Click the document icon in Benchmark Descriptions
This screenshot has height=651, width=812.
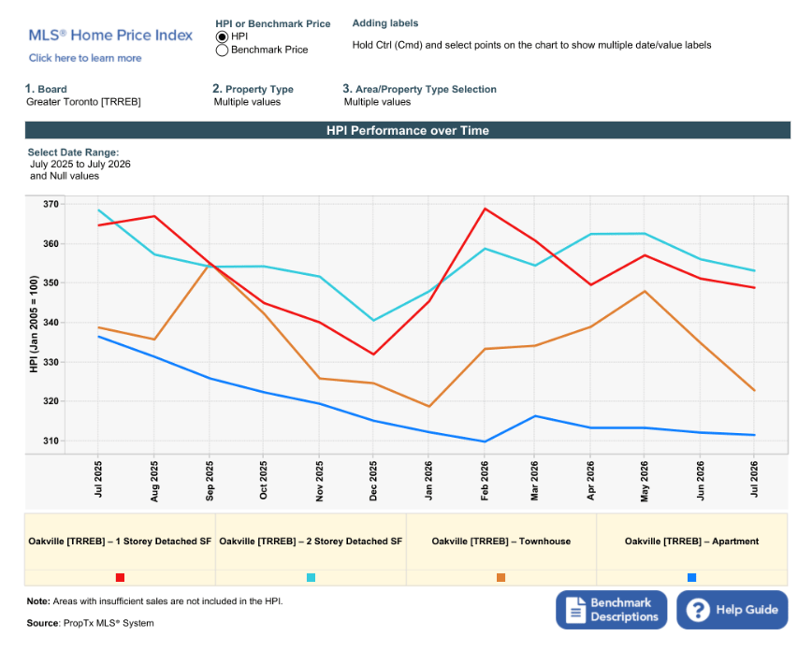(x=575, y=610)
